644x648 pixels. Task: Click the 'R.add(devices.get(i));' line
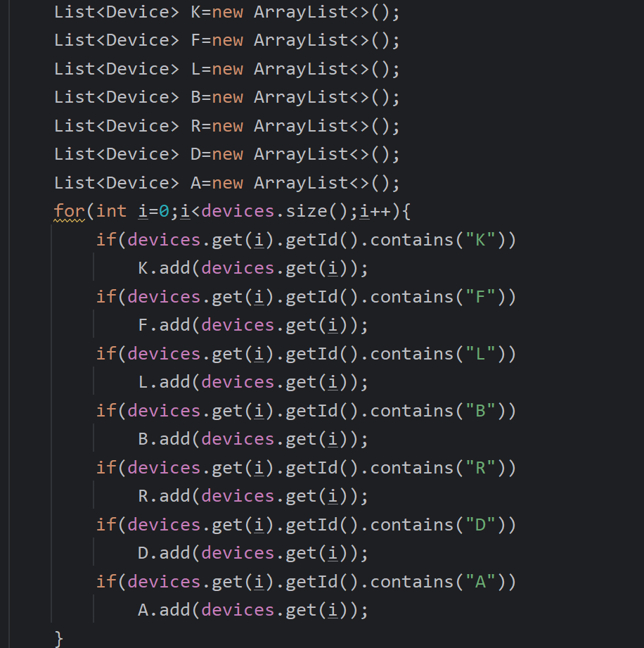pos(253,496)
